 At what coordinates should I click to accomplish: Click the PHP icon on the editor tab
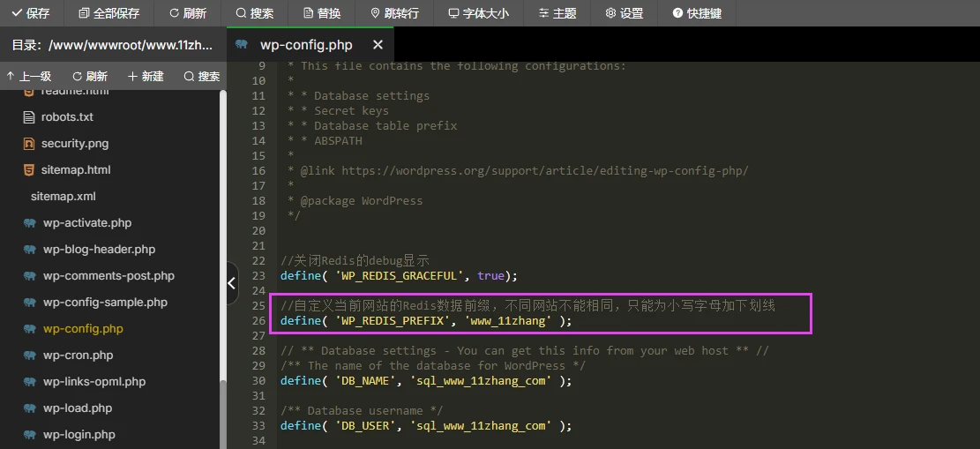(242, 44)
